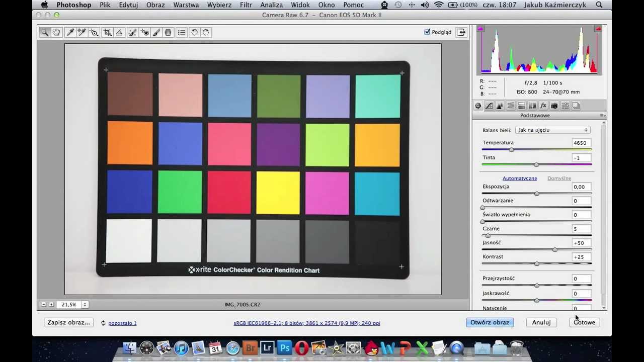This screenshot has width=644, height=362.
Task: Click the Kontrast slider handle
Action: [x=537, y=263]
